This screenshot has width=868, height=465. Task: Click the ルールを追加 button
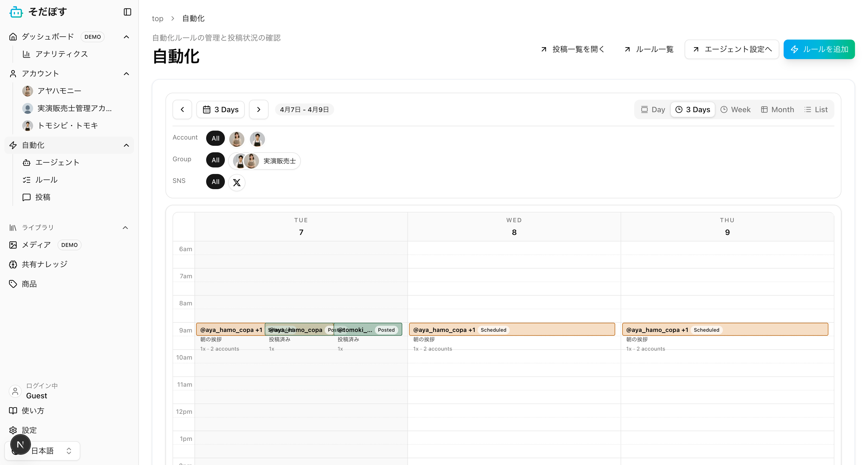(x=819, y=49)
